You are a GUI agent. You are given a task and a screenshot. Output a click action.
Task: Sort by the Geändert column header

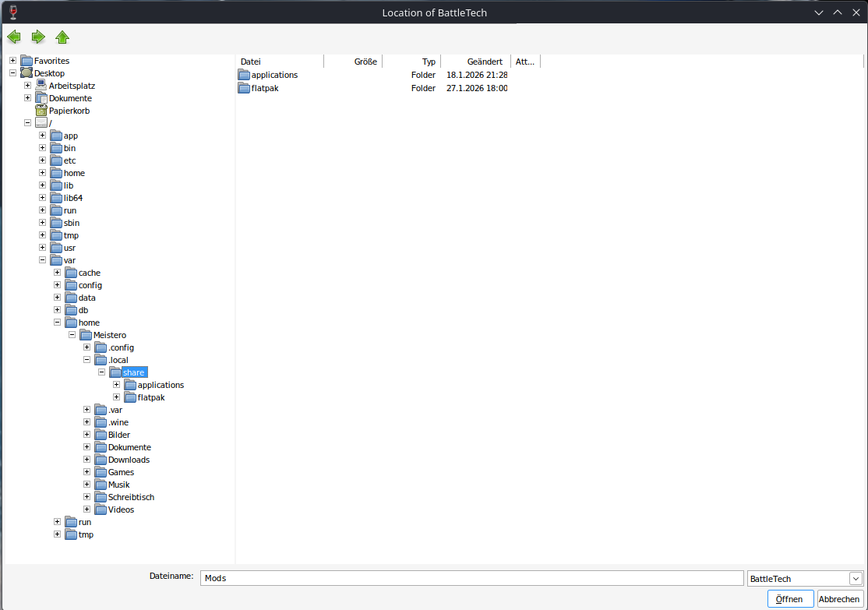tap(475, 62)
